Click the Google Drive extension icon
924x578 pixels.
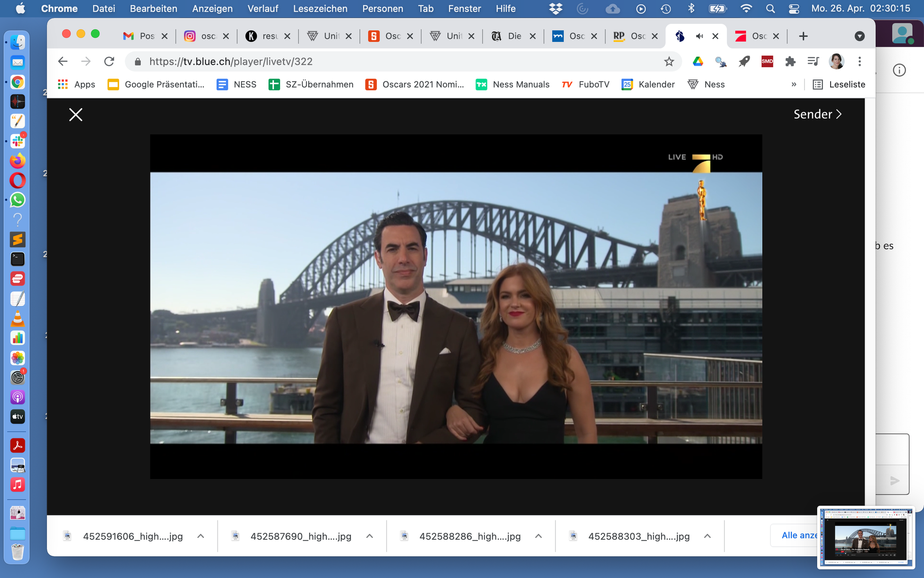698,62
